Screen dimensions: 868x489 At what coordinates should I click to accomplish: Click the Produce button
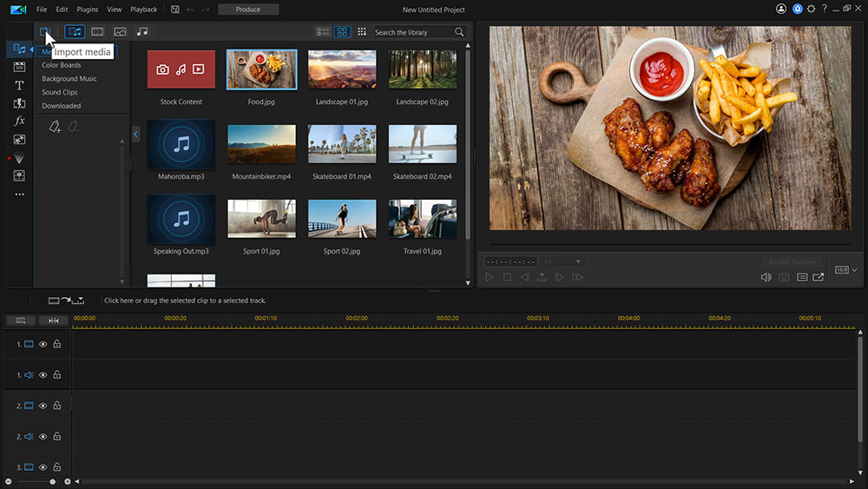(x=248, y=10)
